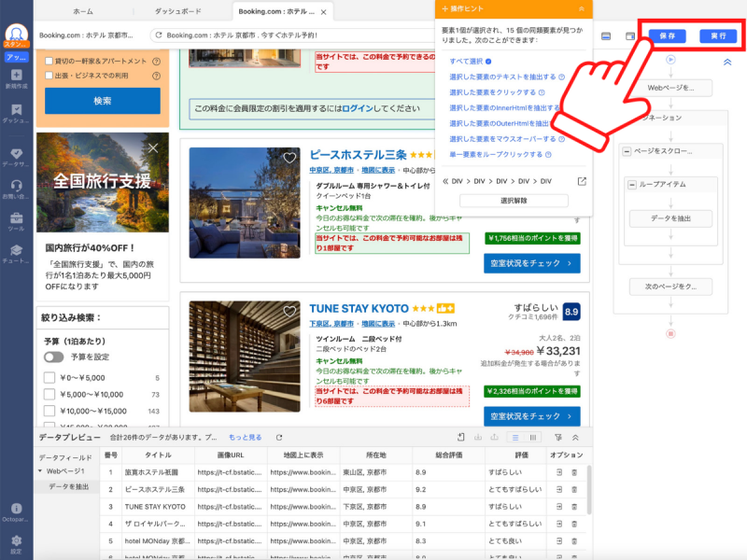Tick the ¥5,000～¥10,000 budget checkbox

(x=49, y=394)
